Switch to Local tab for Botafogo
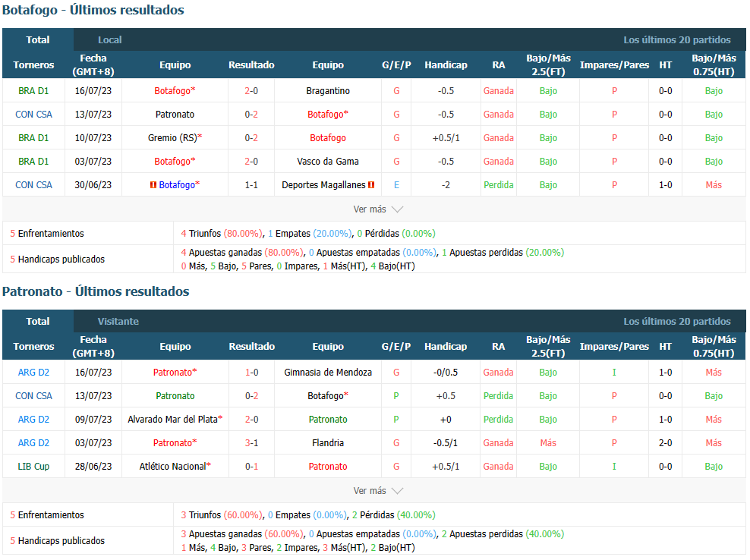 click(x=109, y=39)
